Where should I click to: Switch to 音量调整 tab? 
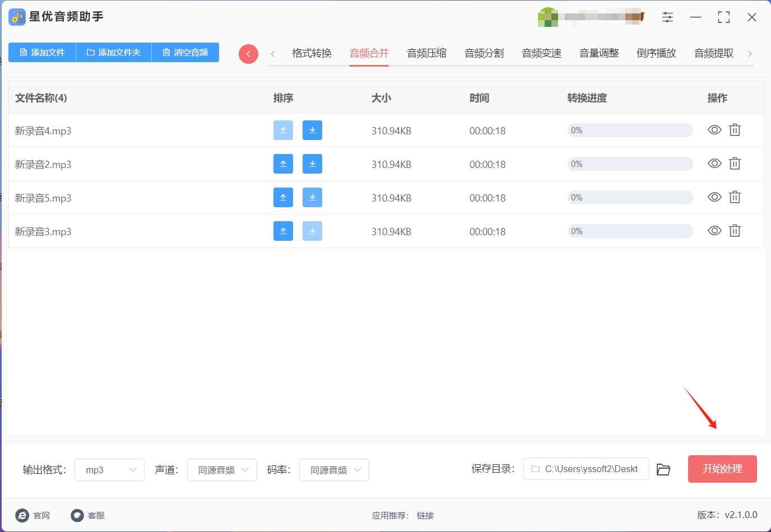[599, 53]
